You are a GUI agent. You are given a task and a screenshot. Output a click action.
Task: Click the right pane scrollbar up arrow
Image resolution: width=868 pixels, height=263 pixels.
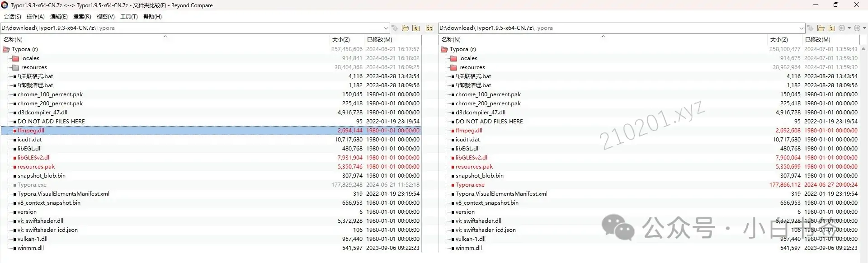point(863,49)
